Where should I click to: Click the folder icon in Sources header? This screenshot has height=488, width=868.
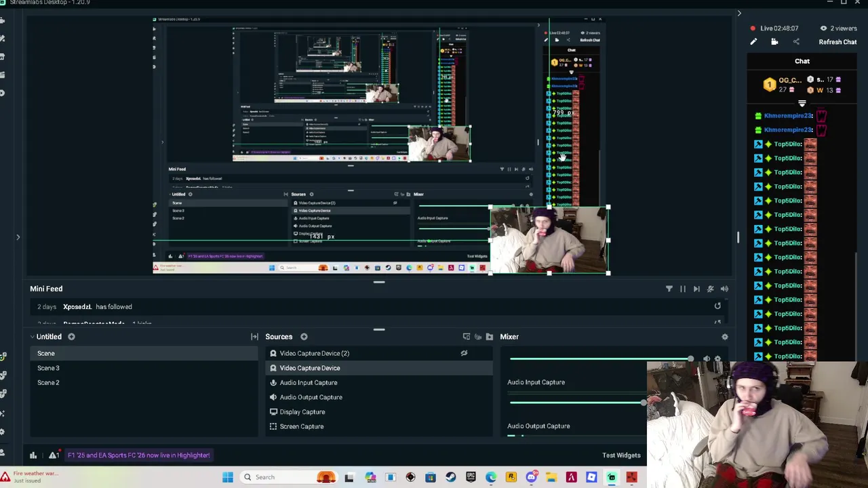pos(490,337)
